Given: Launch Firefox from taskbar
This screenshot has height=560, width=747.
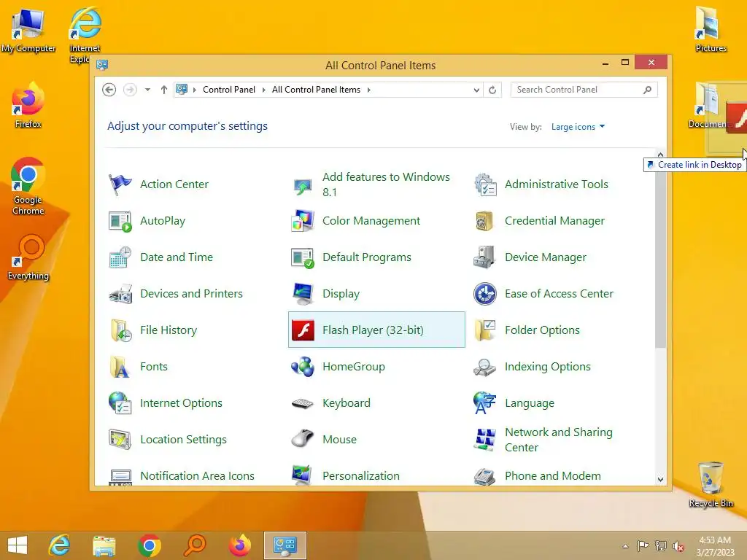Looking at the screenshot, I should (x=239, y=545).
